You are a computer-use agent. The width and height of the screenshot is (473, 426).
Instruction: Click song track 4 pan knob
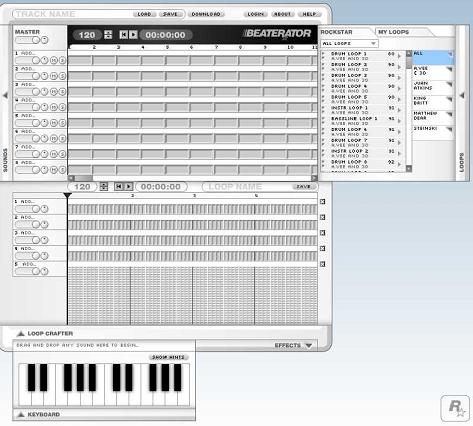tap(45, 107)
